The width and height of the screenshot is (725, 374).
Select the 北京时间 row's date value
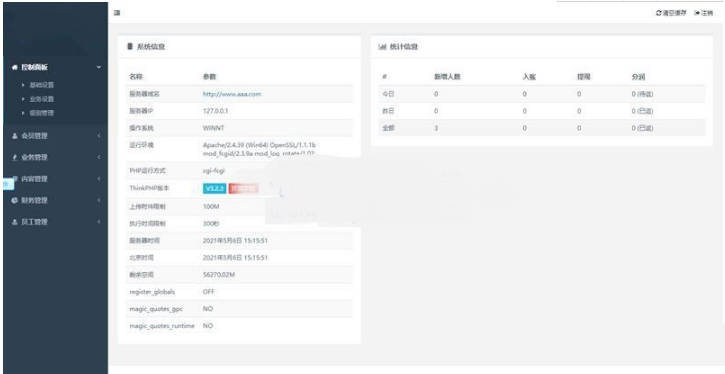(x=235, y=258)
